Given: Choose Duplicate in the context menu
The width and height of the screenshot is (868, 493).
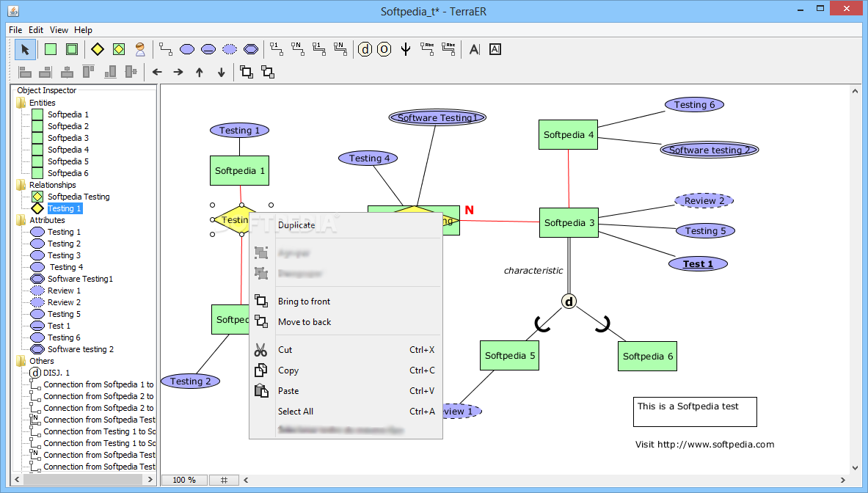Looking at the screenshot, I should coord(346,225).
